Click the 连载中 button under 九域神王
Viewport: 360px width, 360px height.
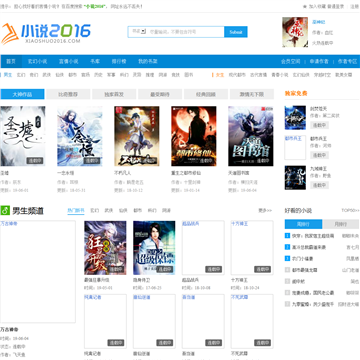(319, 185)
